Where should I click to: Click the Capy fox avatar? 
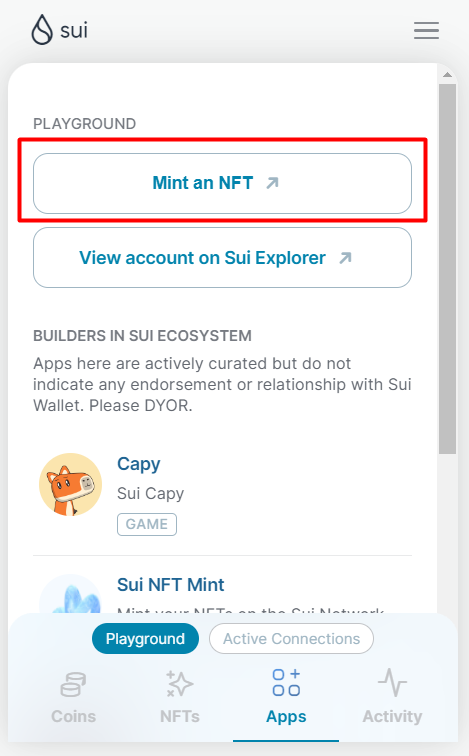pos(70,485)
